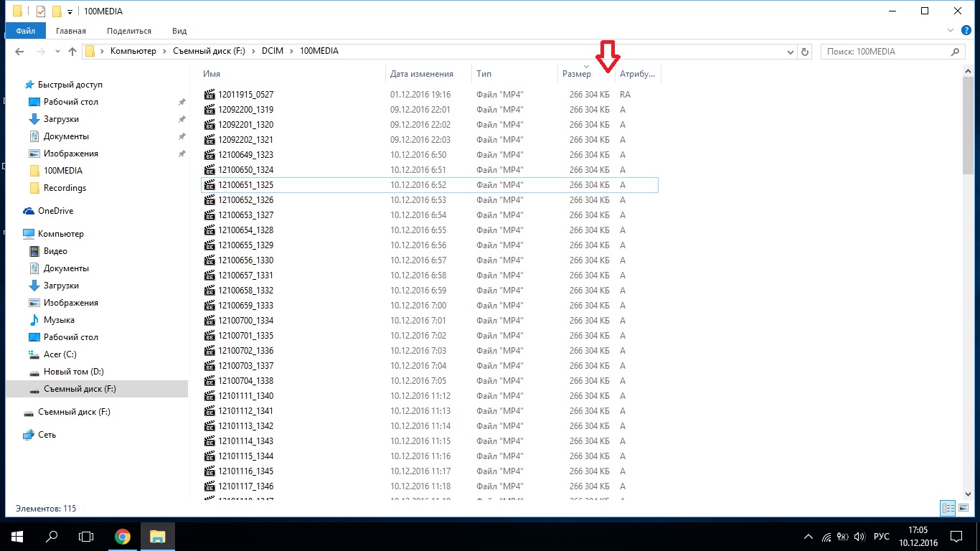This screenshot has height=551, width=980.
Task: Click the DCIM breadcrumb in address bar
Action: [272, 52]
